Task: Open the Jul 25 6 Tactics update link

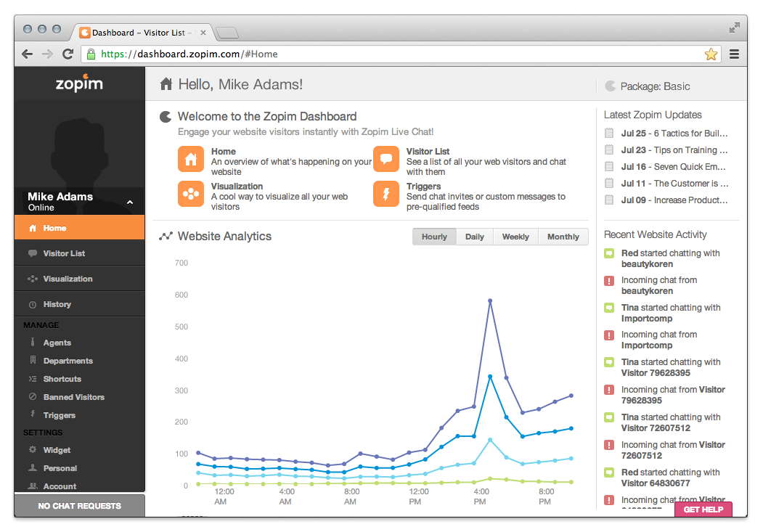Action: pyautogui.click(x=674, y=134)
